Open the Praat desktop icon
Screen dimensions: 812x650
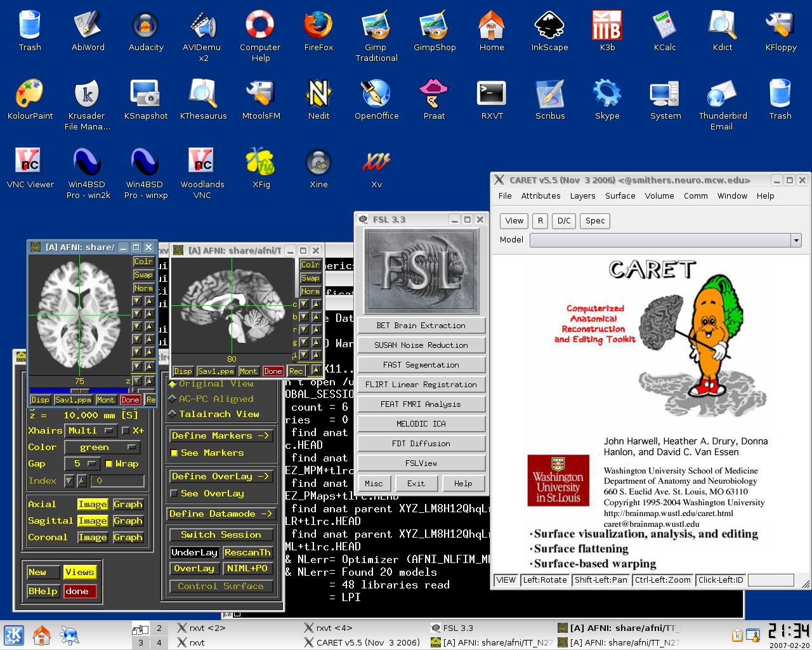coord(434,99)
